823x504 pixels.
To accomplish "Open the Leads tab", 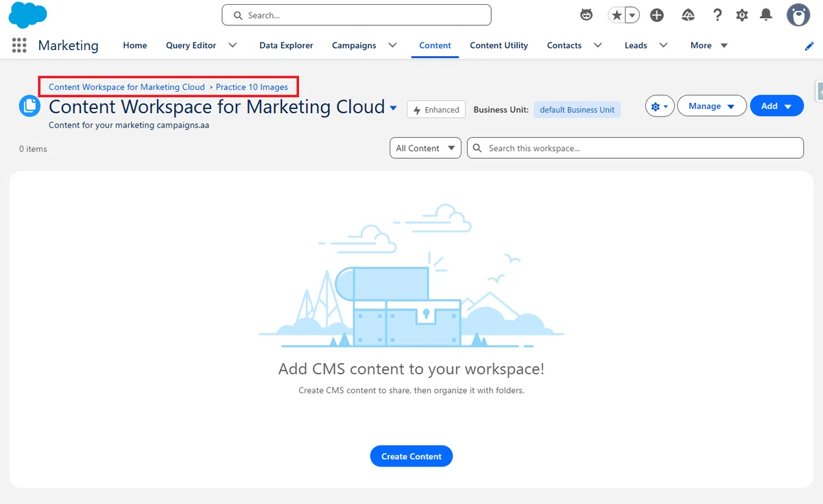I will [636, 45].
